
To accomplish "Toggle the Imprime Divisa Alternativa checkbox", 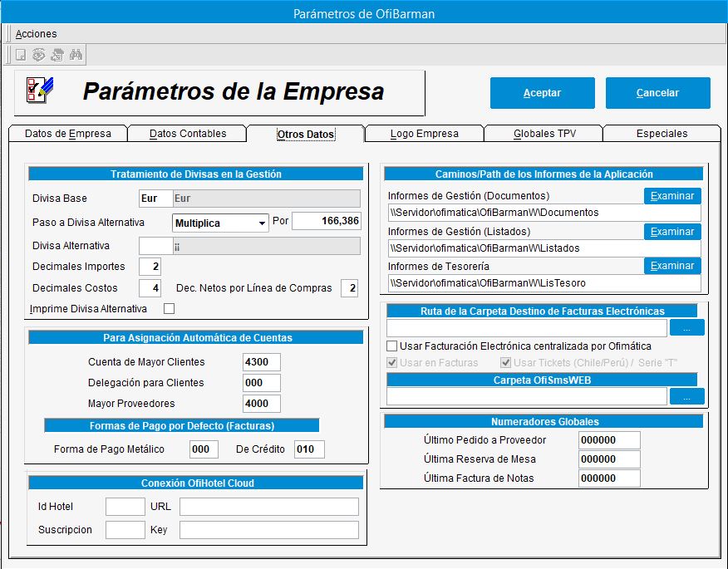I will click(170, 309).
